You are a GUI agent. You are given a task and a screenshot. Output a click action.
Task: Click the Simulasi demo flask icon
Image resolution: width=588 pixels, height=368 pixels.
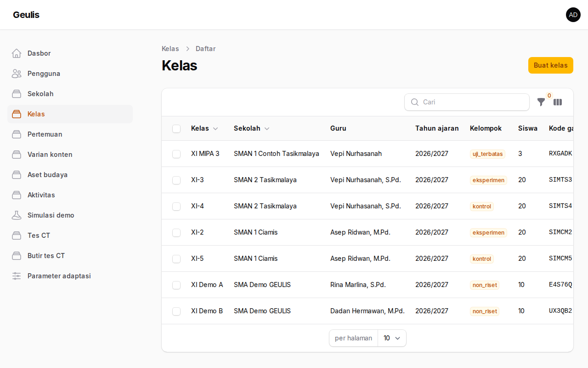tap(17, 215)
